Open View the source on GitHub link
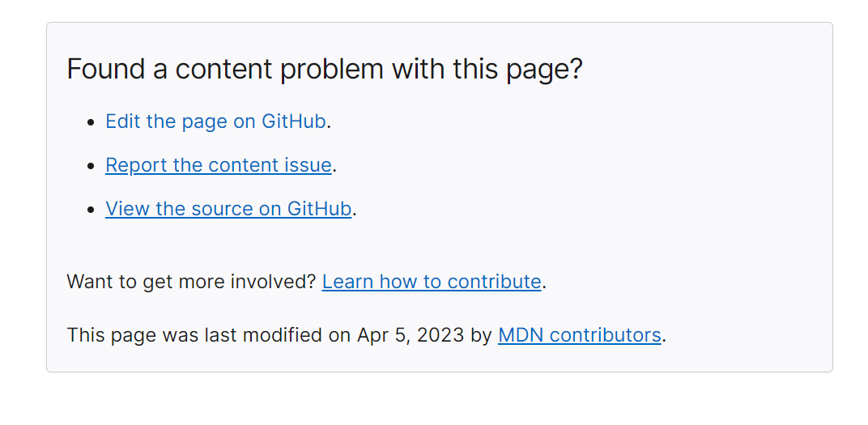The width and height of the screenshot is (868, 425). tap(228, 209)
